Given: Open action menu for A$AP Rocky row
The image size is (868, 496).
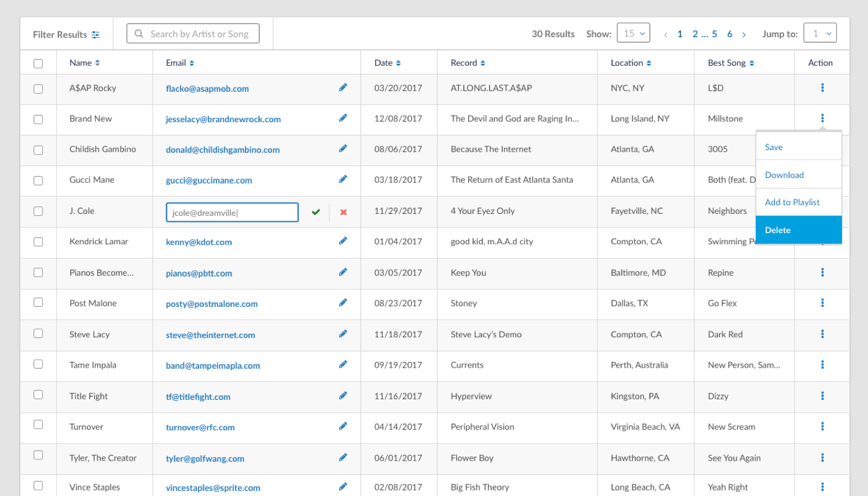Looking at the screenshot, I should click(822, 88).
